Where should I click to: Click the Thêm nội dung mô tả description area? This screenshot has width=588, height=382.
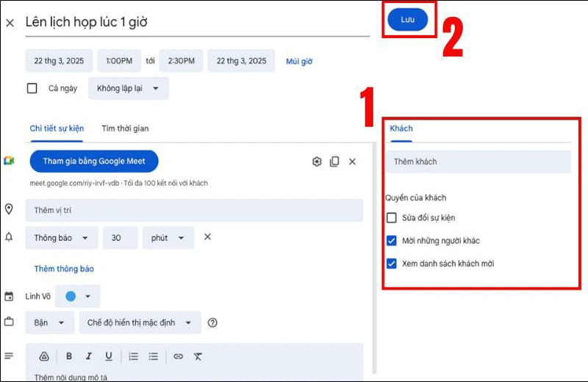194,376
